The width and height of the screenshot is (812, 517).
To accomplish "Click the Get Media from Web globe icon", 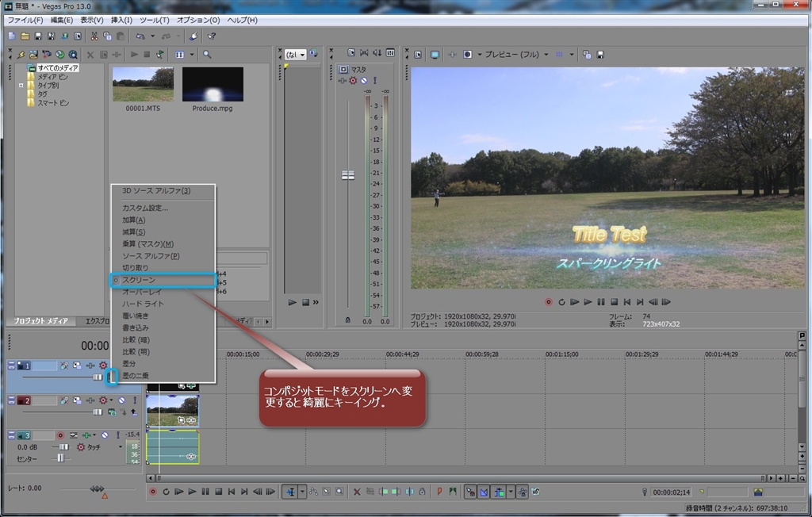I will pyautogui.click(x=59, y=55).
